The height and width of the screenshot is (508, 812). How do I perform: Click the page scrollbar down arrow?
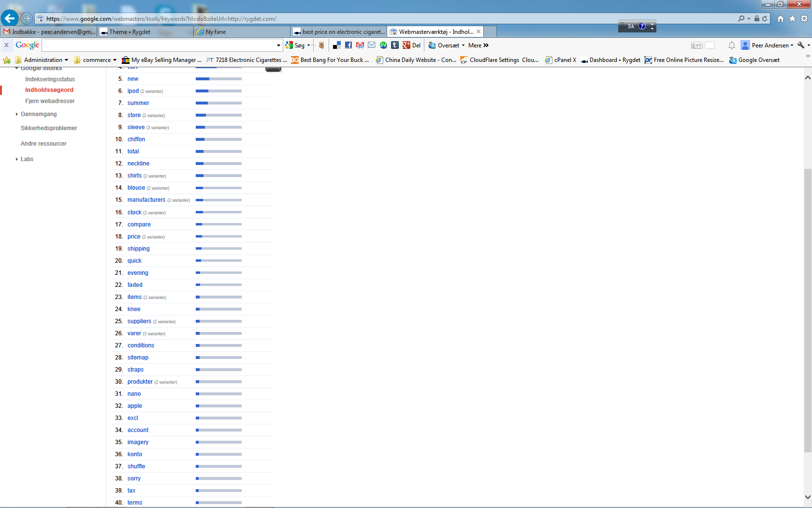point(808,497)
